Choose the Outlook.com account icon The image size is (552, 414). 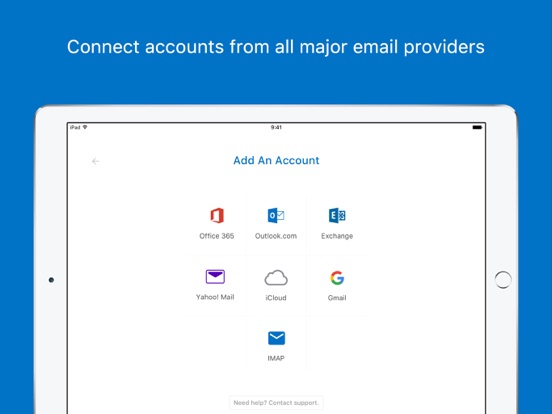click(x=276, y=215)
